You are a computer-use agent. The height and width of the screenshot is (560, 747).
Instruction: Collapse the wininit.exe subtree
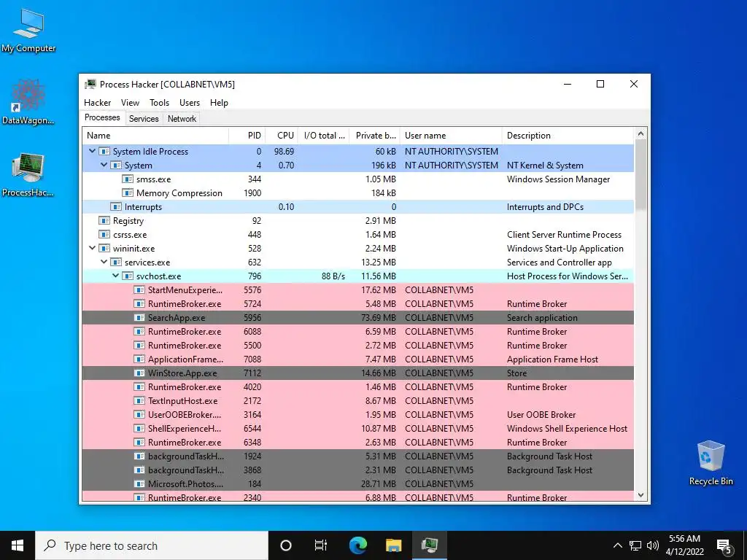(x=93, y=248)
